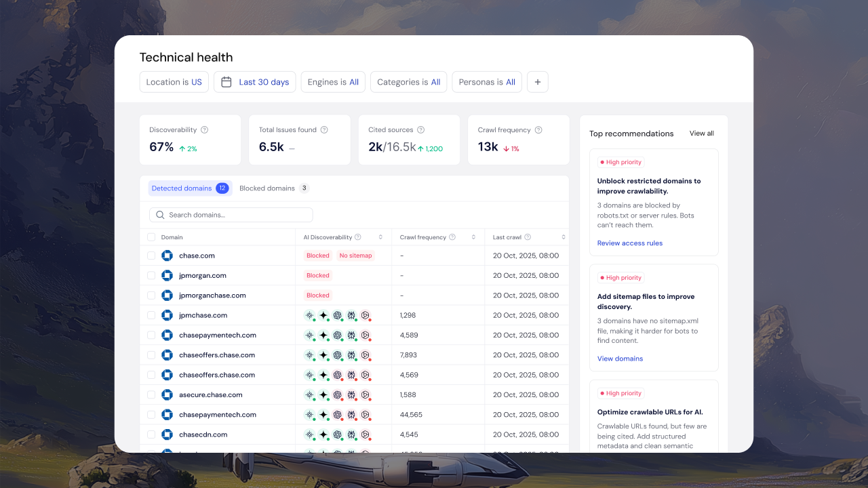This screenshot has height=488, width=868.
Task: Expand the Personas is All filter
Action: [487, 82]
